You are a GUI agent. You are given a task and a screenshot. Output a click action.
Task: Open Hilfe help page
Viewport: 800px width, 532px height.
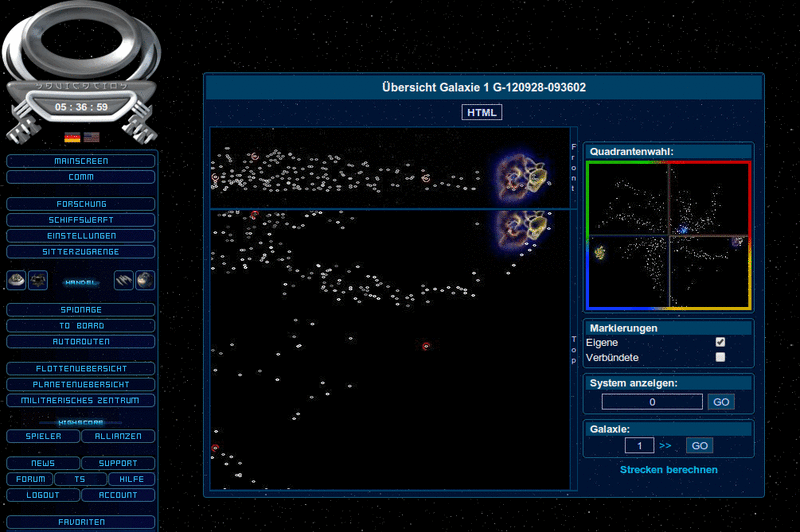(x=132, y=479)
